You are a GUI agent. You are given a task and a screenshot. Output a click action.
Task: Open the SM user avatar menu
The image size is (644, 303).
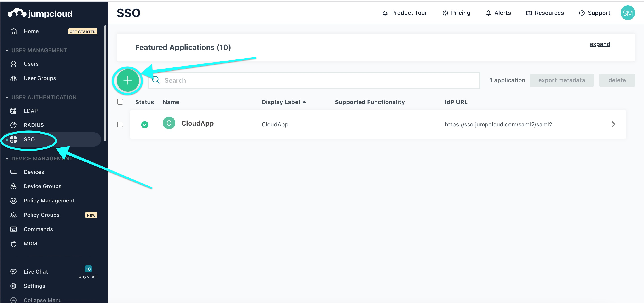coord(627,13)
